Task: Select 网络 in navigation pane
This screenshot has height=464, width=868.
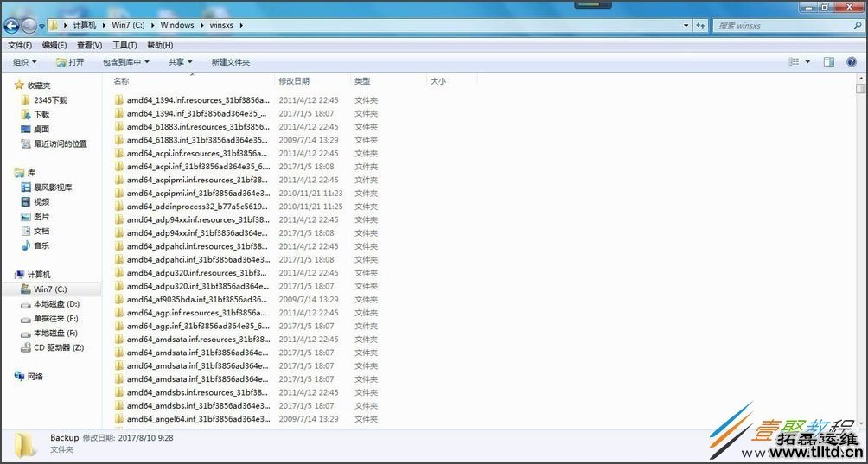Action: (x=35, y=377)
